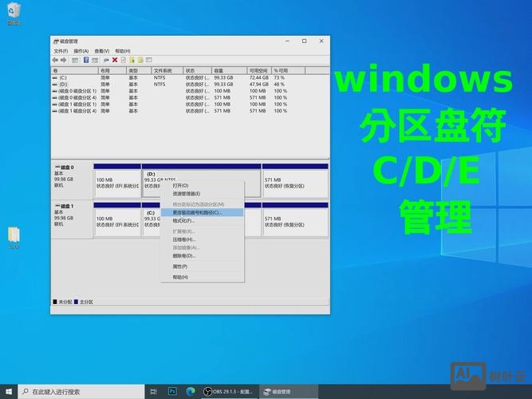Screen dimensions: 532x399
Task: Click the Windows Start button
Action: click(x=8, y=392)
